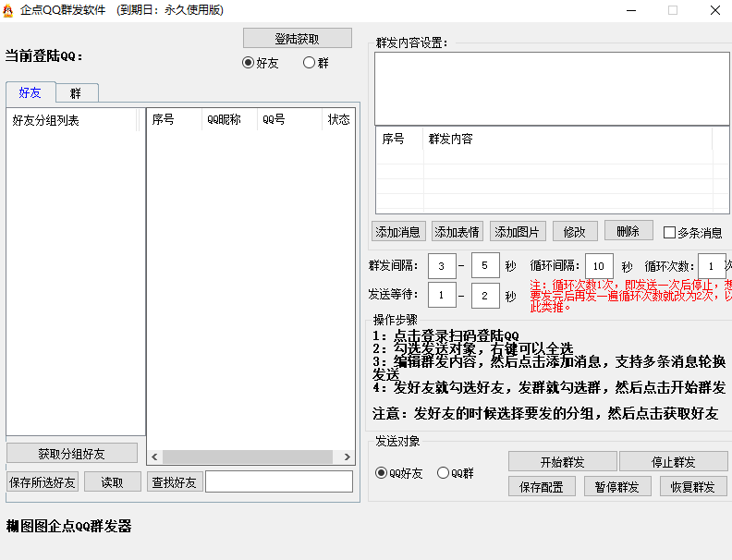
Task: Click the 状态 column header
Action: (x=338, y=119)
